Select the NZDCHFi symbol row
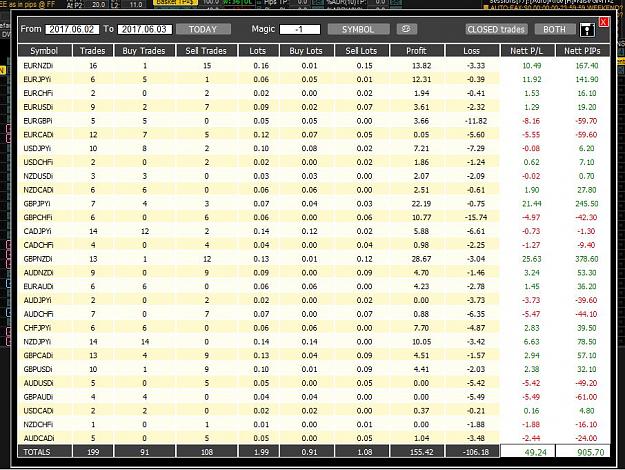 click(x=314, y=425)
